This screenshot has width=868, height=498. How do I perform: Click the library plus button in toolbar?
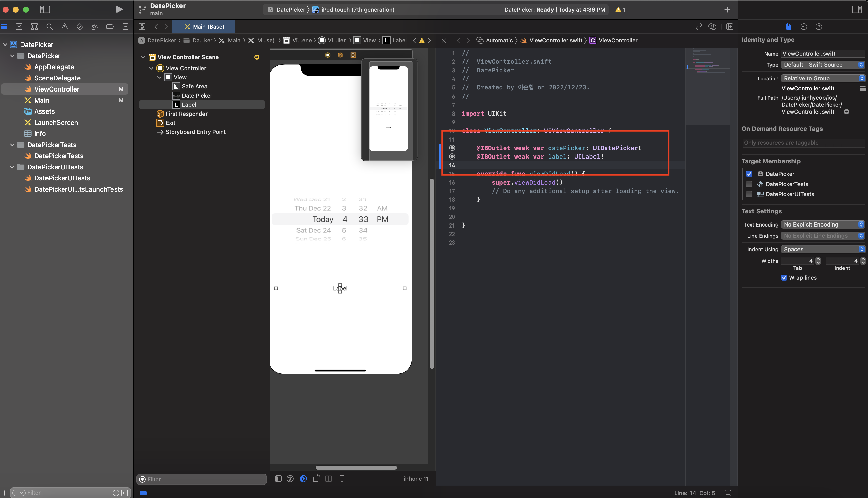pyautogui.click(x=727, y=10)
